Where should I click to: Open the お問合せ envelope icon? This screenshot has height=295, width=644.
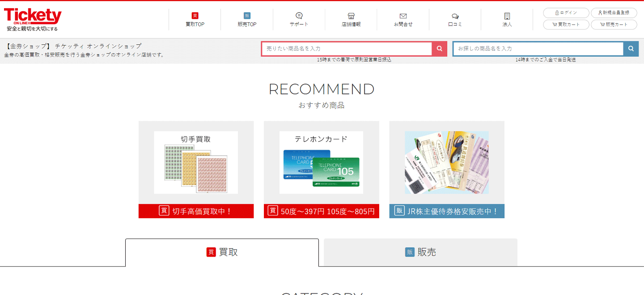pos(403,16)
